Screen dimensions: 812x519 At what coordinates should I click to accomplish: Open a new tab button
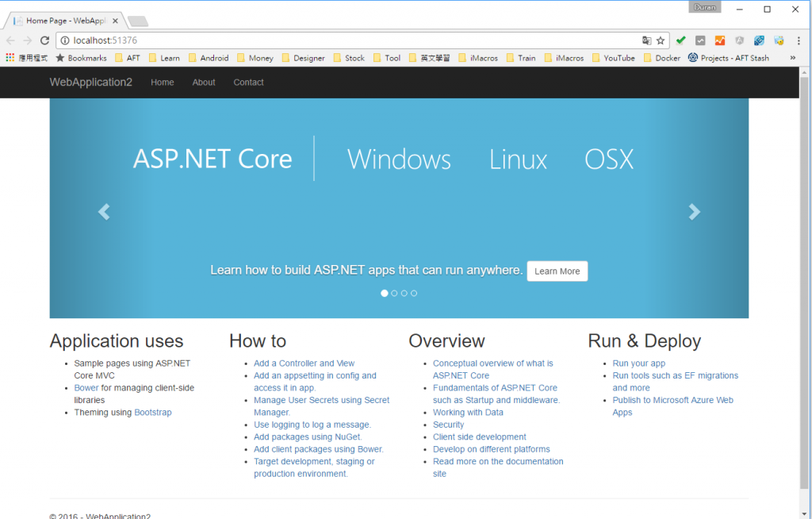tap(138, 21)
